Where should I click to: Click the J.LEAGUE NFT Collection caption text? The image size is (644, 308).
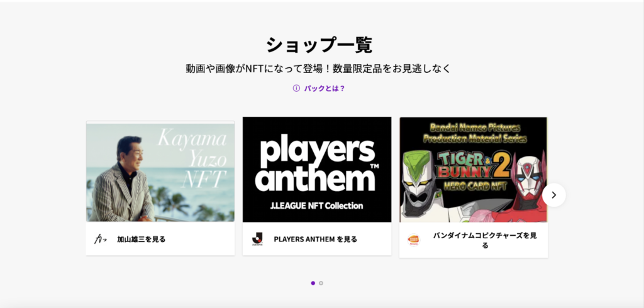click(317, 206)
